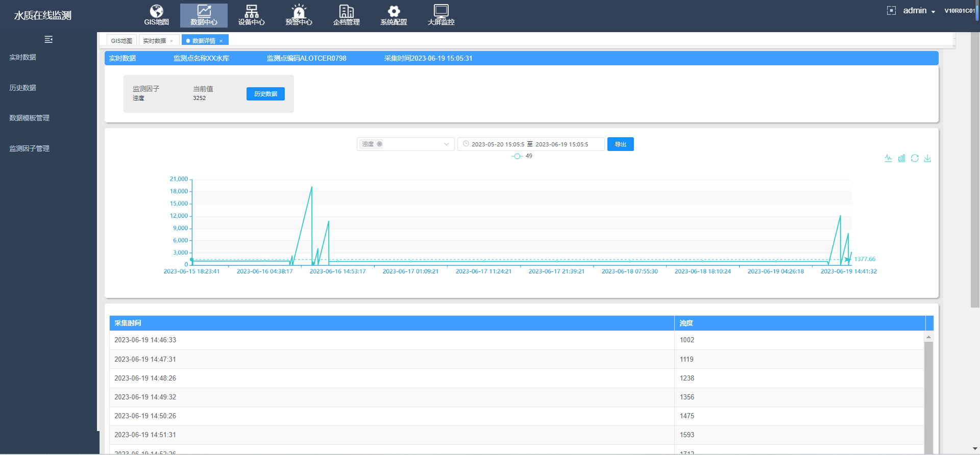Open 大屏监控 big screen monitor
The width and height of the screenshot is (980, 455).
tap(441, 15)
